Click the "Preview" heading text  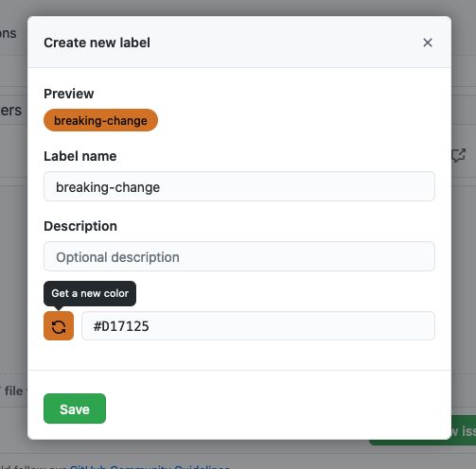(69, 94)
